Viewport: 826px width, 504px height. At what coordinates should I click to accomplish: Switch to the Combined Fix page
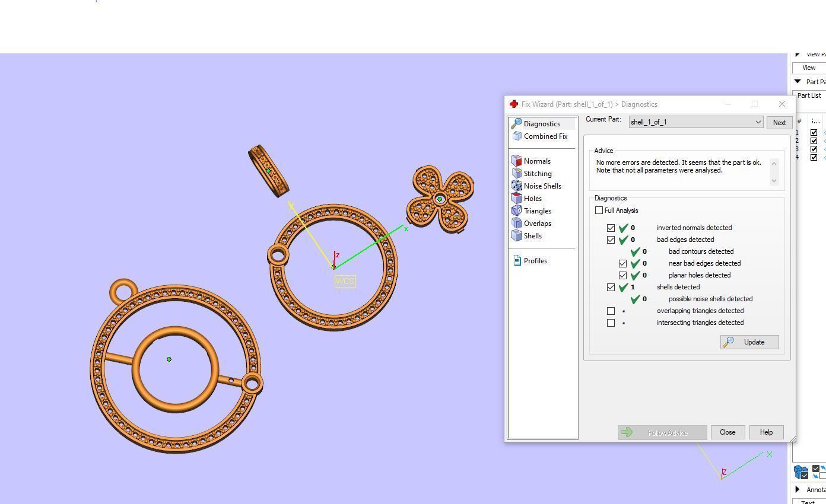(546, 136)
